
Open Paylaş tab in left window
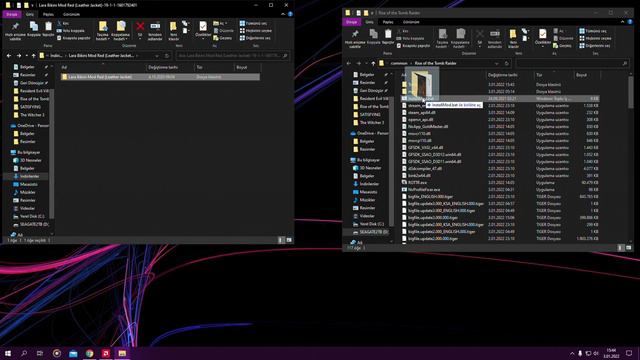(x=48, y=14)
